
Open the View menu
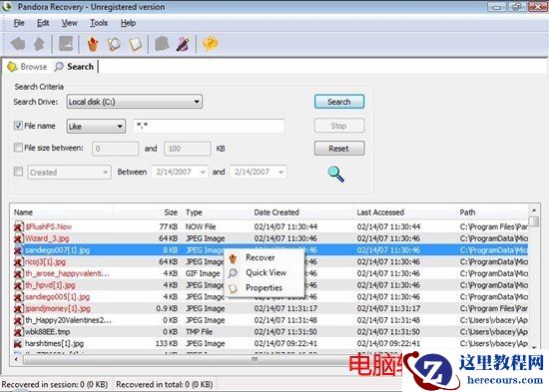click(69, 23)
